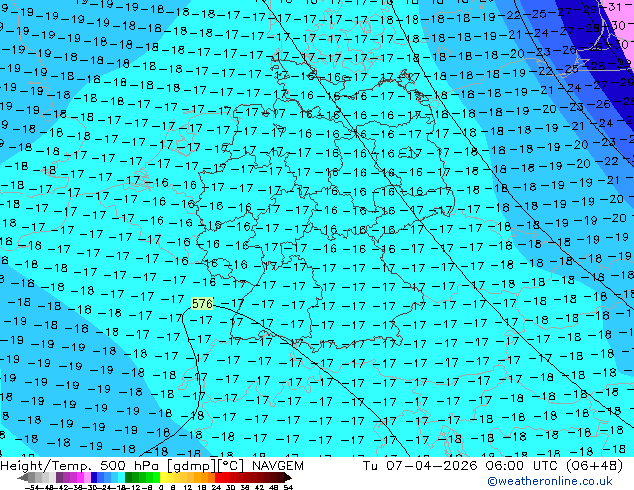This screenshot has width=634, height=490.
Task: Pick the dark green legend segment
Action: pyautogui.click(x=129, y=478)
